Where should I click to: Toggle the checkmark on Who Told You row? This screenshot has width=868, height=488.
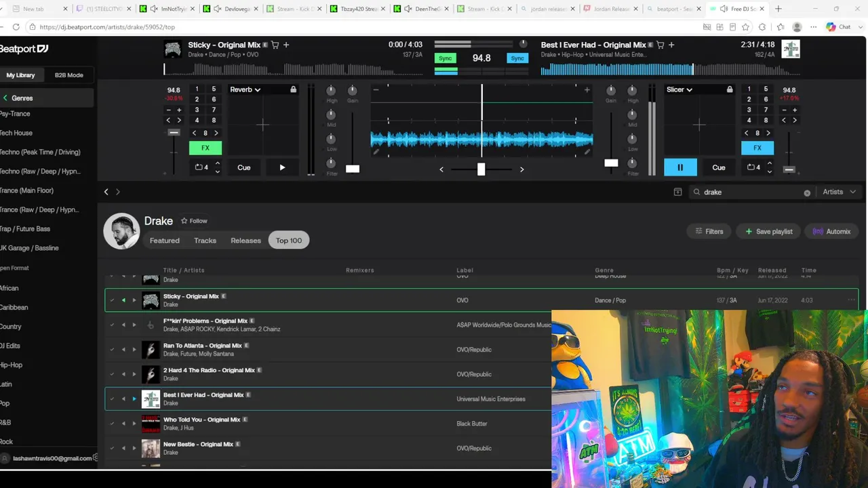click(113, 424)
